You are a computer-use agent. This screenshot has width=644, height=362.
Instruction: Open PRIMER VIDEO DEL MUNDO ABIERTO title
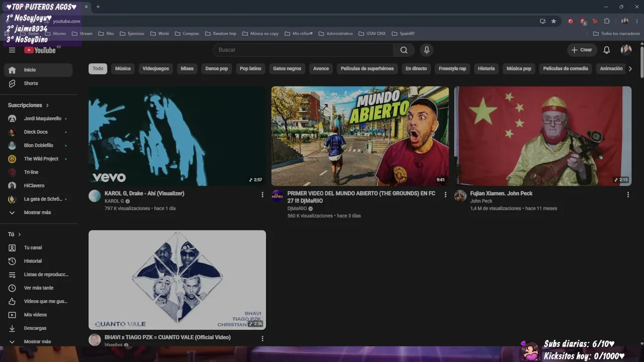[361, 197]
